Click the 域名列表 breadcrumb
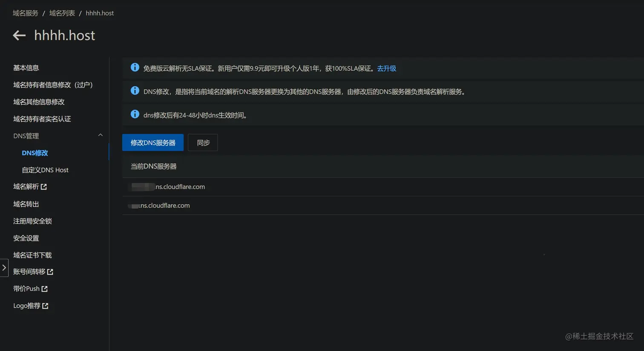This screenshot has height=351, width=644. click(x=62, y=13)
